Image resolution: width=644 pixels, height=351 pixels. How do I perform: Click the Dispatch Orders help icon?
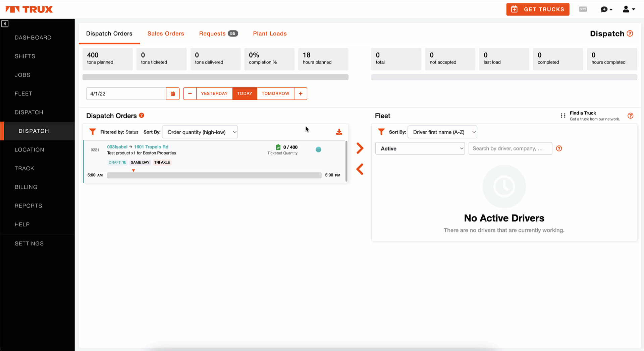(x=142, y=116)
